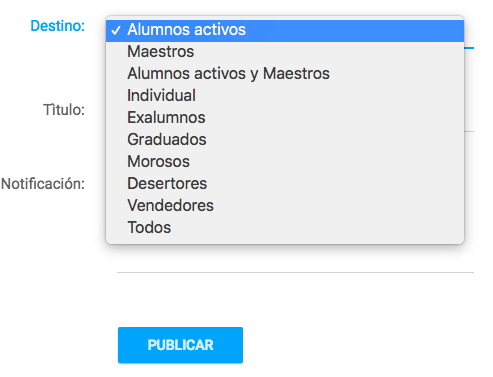This screenshot has width=493, height=377.
Task: Select the Todos option
Action: click(x=285, y=228)
